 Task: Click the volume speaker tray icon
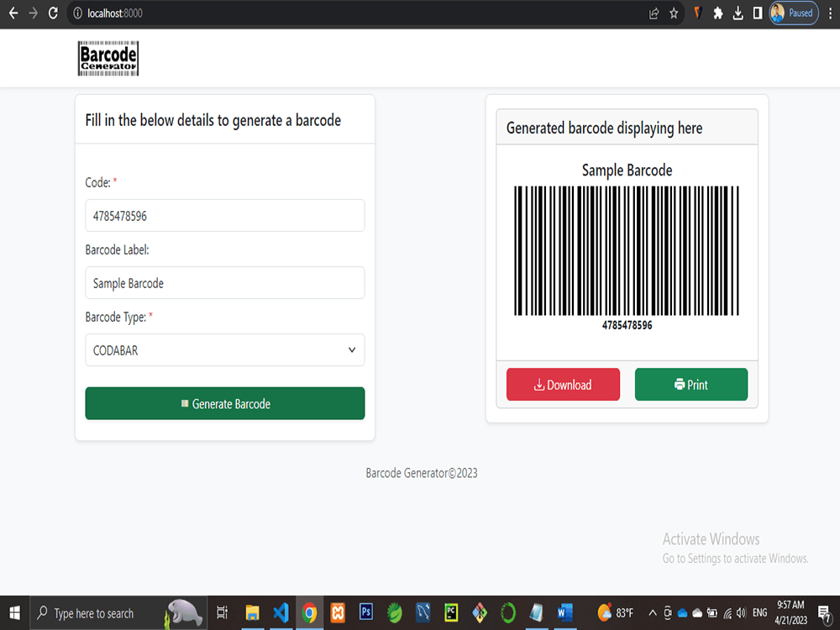coord(742,613)
